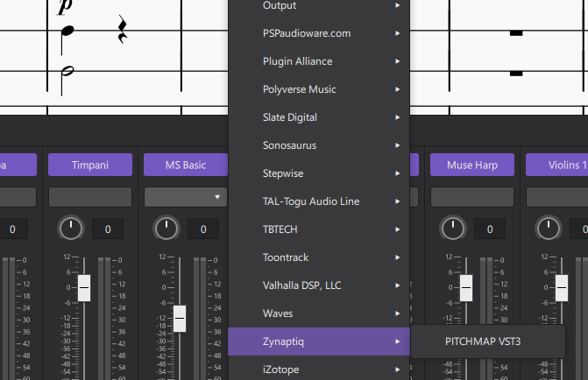Open the Plugin Alliance submenu
This screenshot has width=588, height=380.
coord(319,61)
